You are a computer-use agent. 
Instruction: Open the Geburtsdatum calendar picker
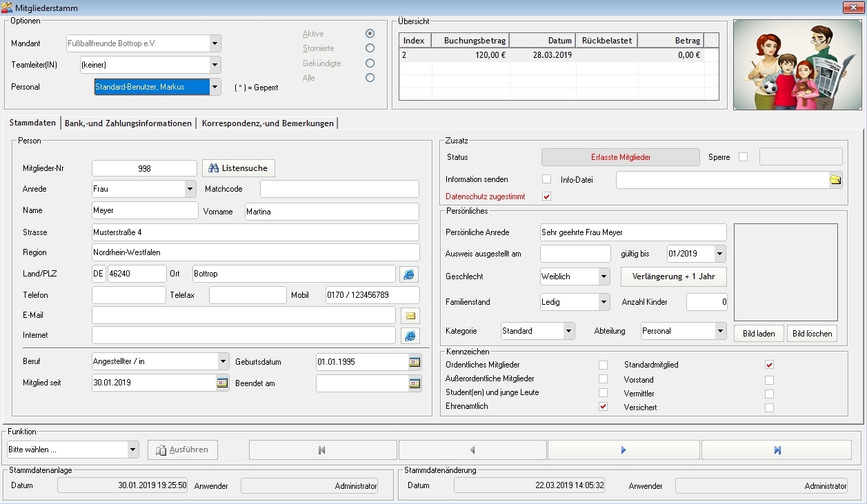pyautogui.click(x=415, y=362)
